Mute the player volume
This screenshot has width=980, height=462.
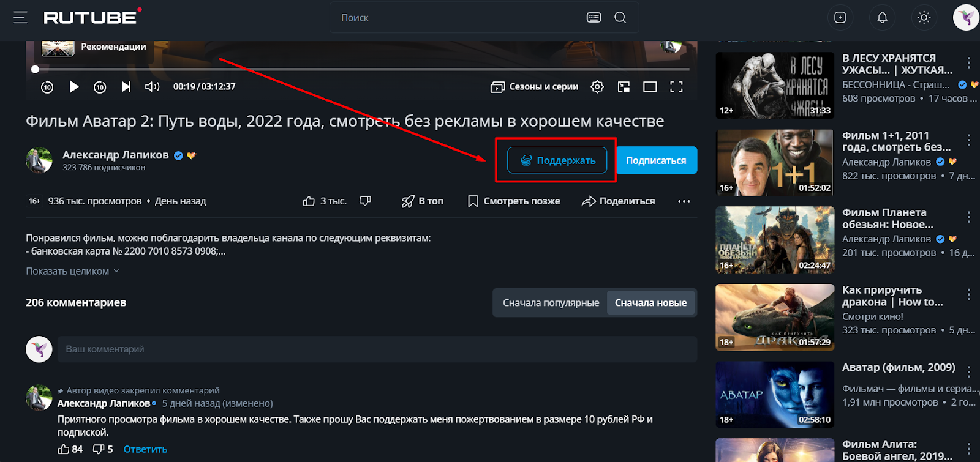click(152, 87)
